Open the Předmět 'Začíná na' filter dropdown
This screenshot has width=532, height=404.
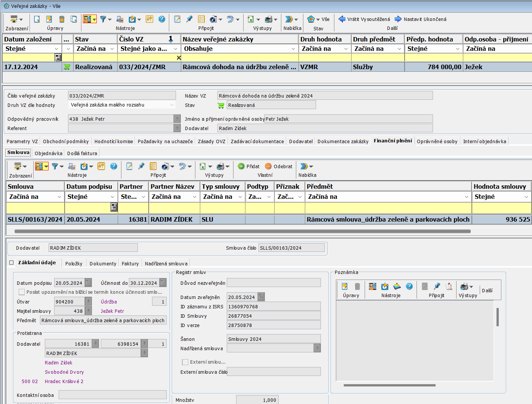(x=466, y=197)
